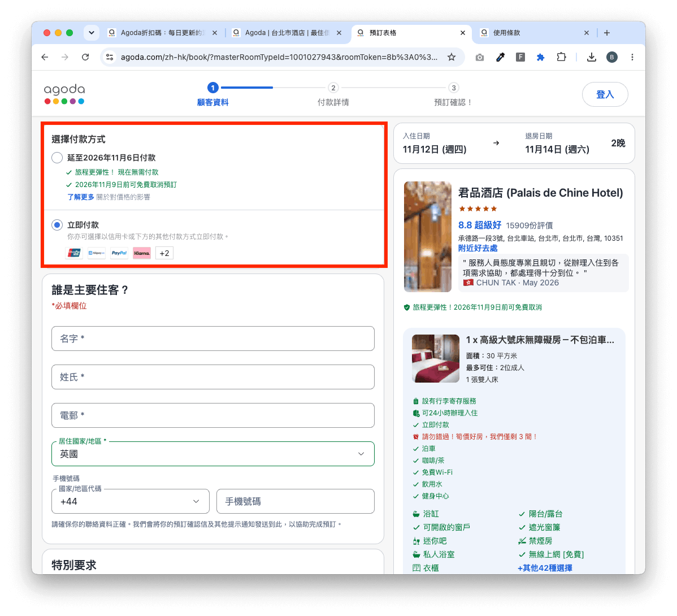Screen dimensions: 677x616
Task: Open Chrome three-dot menu
Action: pos(632,57)
